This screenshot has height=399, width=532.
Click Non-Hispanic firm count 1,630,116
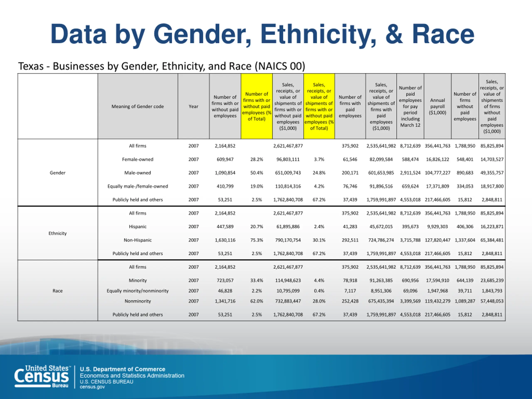225,240
